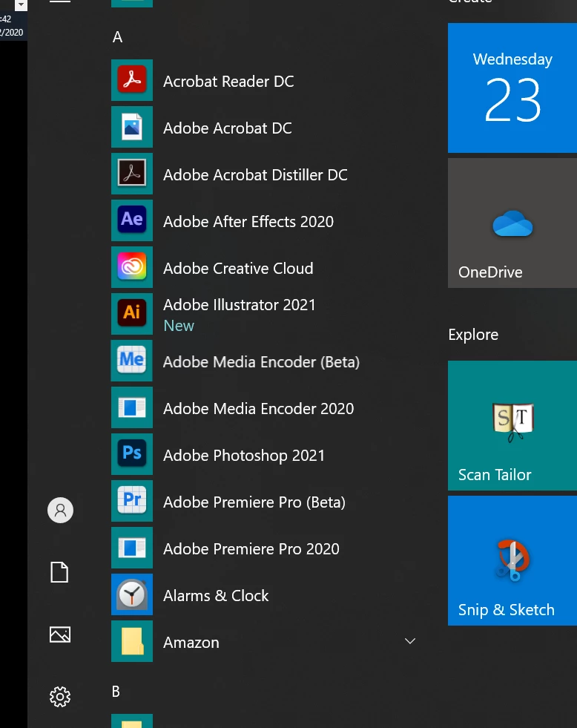Click the Alarms & Clock label
This screenshot has height=728, width=577.
(216, 596)
